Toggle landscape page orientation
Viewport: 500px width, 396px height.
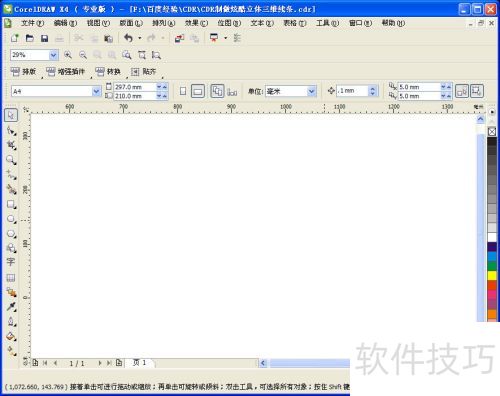198,91
